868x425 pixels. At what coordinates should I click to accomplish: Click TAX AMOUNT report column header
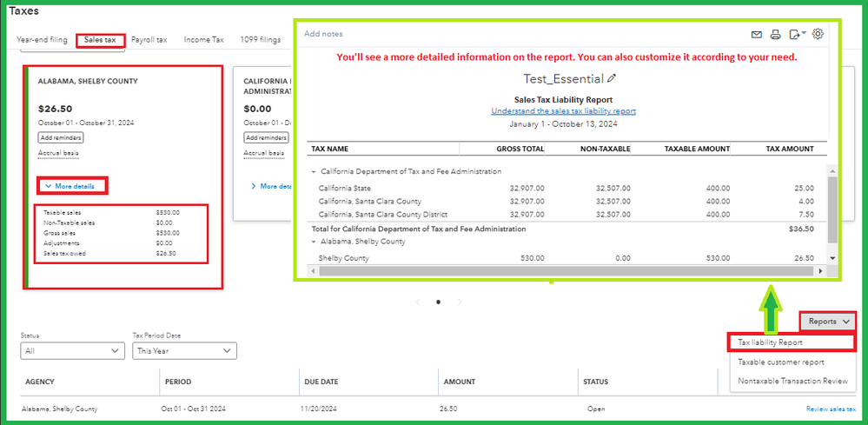(x=790, y=149)
